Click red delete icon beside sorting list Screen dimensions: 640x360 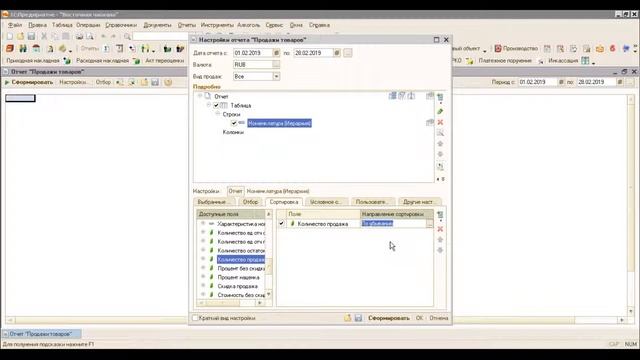[440, 229]
